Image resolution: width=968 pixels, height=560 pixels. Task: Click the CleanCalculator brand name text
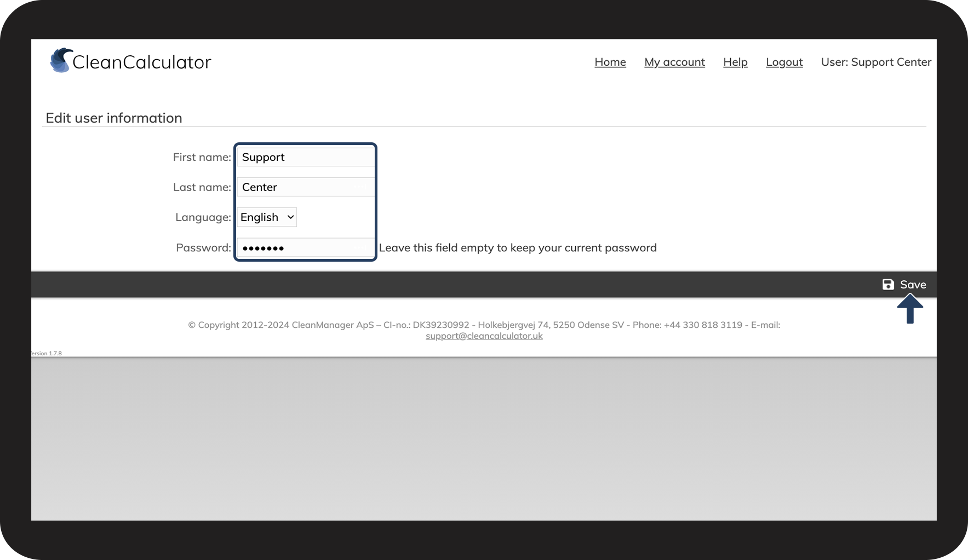[x=141, y=62]
